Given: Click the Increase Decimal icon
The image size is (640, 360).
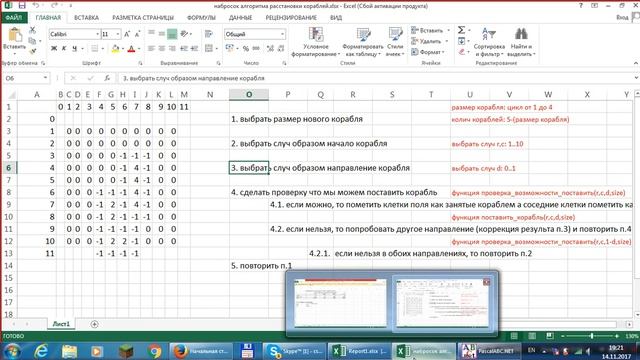Looking at the screenshot, I should click(270, 49).
